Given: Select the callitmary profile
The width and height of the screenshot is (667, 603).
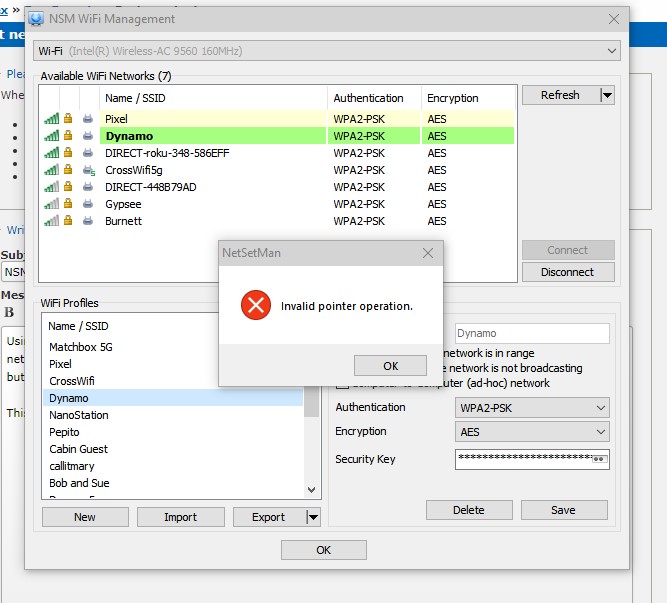Looking at the screenshot, I should tap(173, 466).
